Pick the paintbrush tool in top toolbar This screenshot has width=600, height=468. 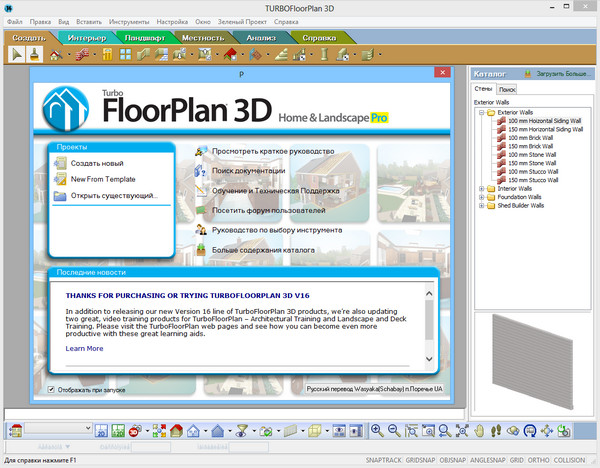(x=34, y=55)
